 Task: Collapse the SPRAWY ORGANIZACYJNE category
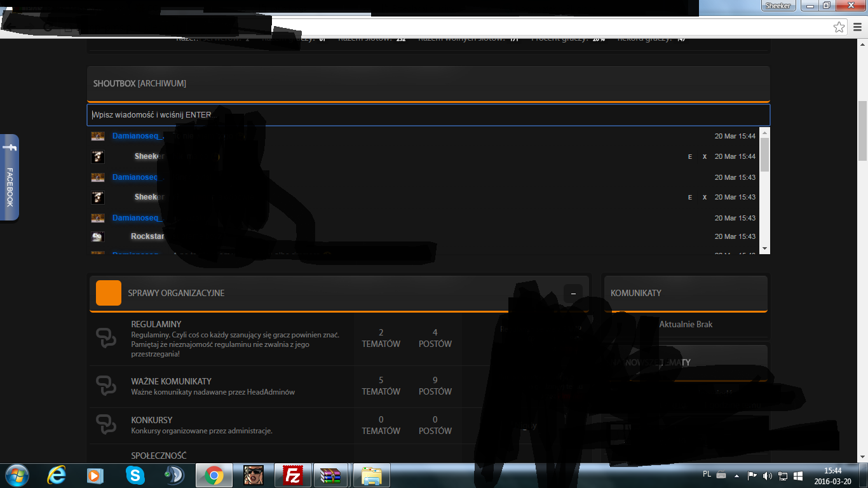573,294
